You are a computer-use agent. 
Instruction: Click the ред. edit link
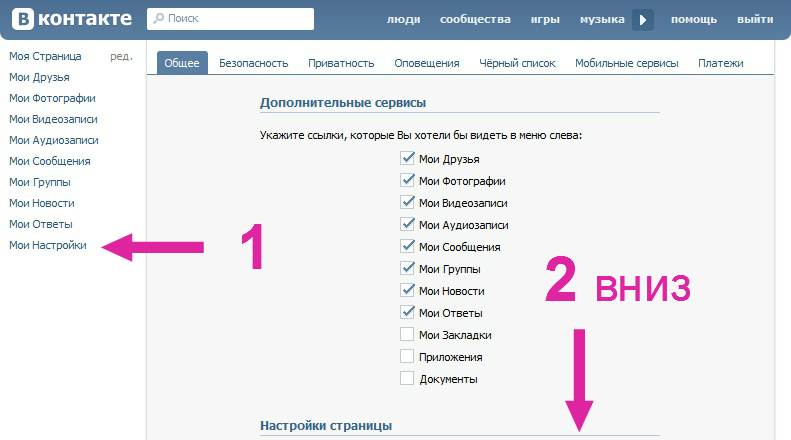121,56
